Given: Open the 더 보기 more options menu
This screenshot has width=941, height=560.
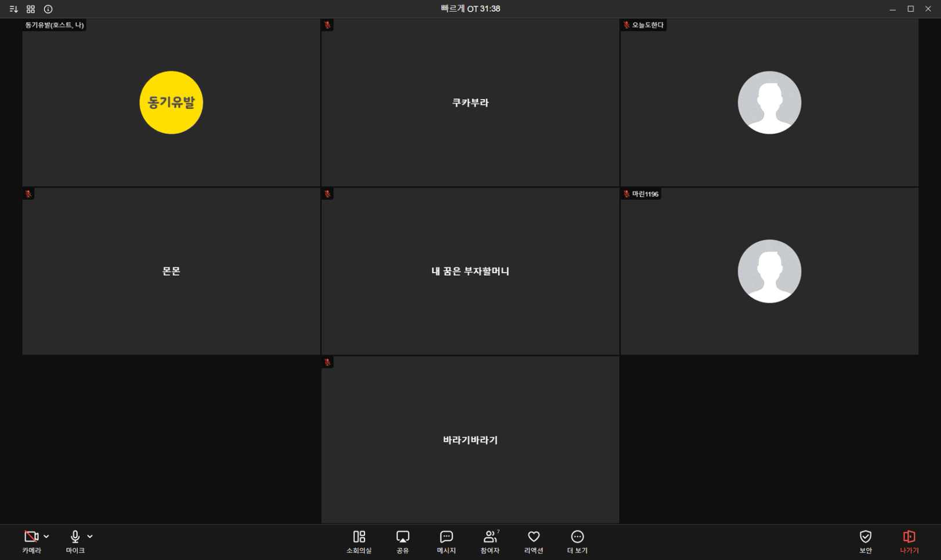Looking at the screenshot, I should coord(577,542).
